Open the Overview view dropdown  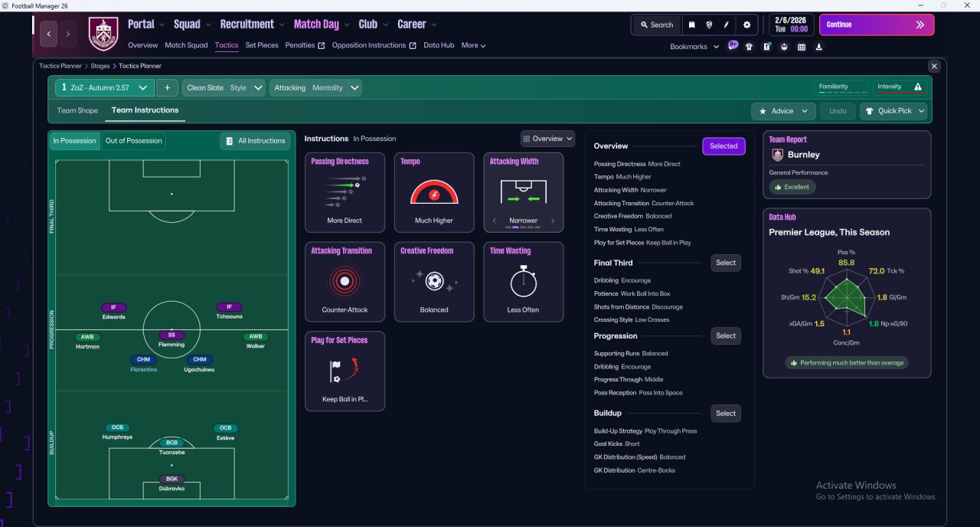[547, 139]
